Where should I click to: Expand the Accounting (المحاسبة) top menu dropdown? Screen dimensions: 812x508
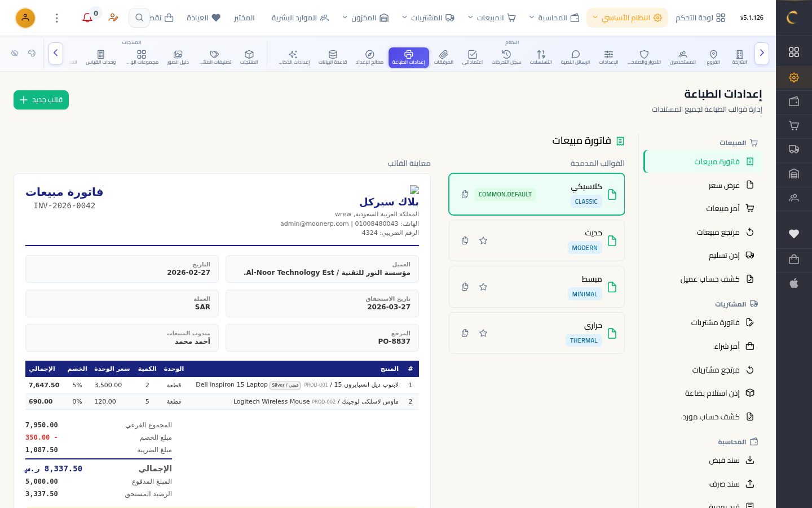pyautogui.click(x=554, y=18)
